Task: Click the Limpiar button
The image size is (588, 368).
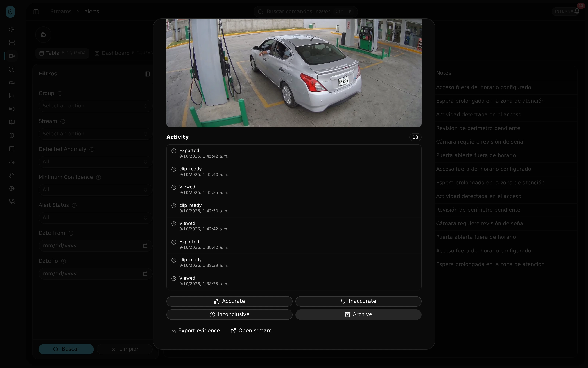Action: [x=125, y=349]
